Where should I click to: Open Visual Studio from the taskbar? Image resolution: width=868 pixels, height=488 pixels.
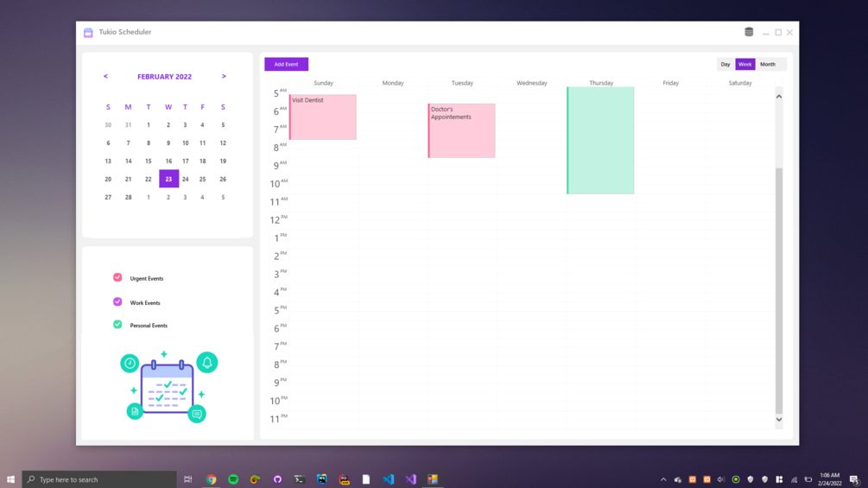[410, 479]
